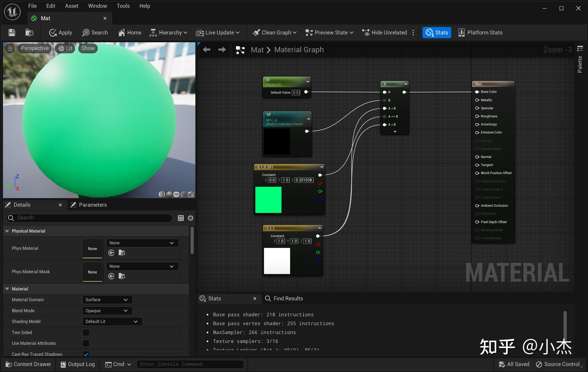Open the Asset menu
The width and height of the screenshot is (588, 372).
pos(72,6)
